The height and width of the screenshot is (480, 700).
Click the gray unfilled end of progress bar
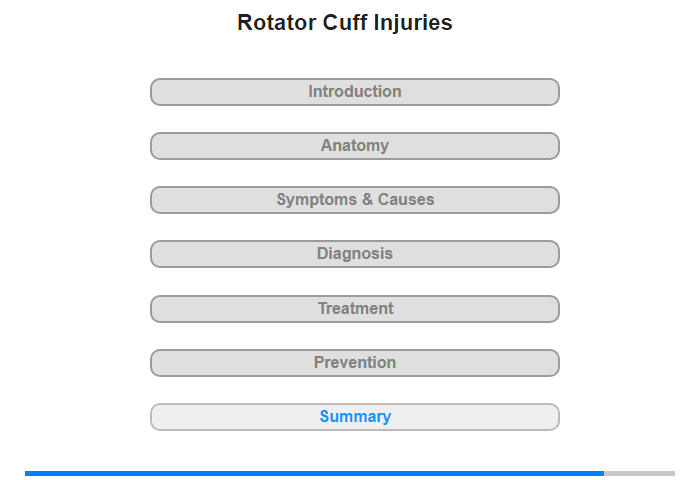(640, 473)
